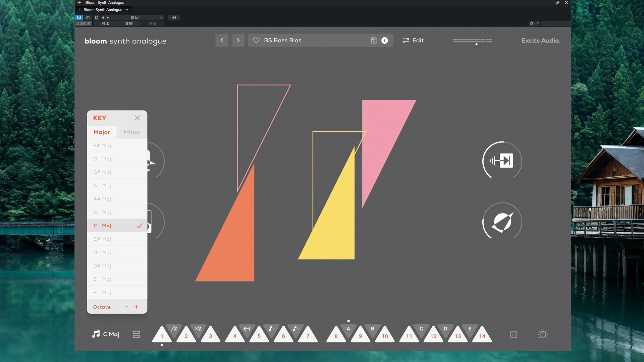This screenshot has height=362, width=644.
Task: Open the layout list icon beside key
Action: [136, 335]
